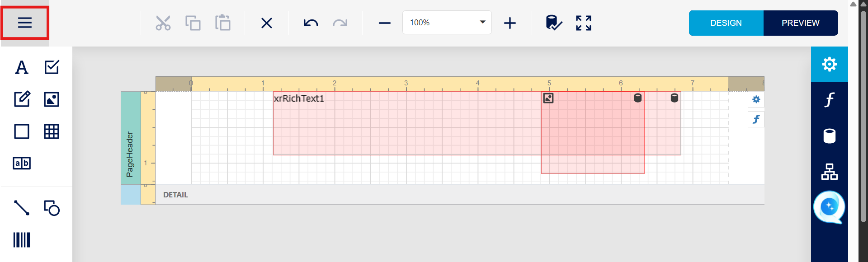Select the Rich Text control tool
This screenshot has height=262, width=868.
coord(22,99)
